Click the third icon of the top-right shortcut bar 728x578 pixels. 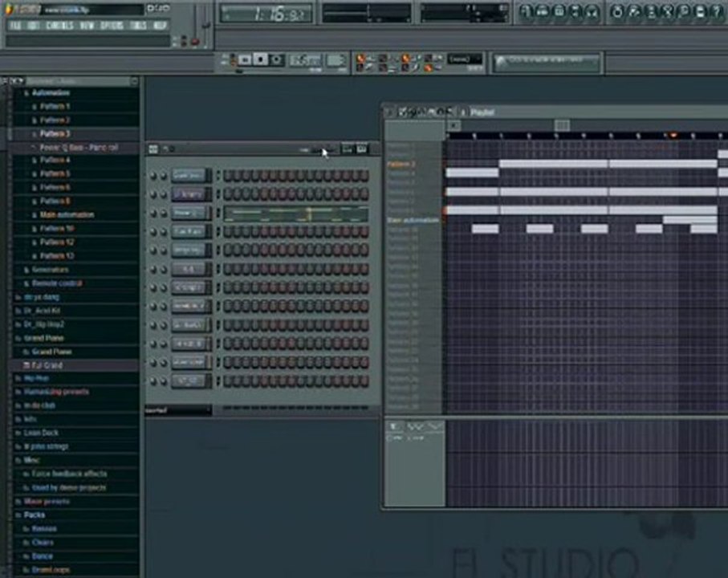click(x=559, y=11)
